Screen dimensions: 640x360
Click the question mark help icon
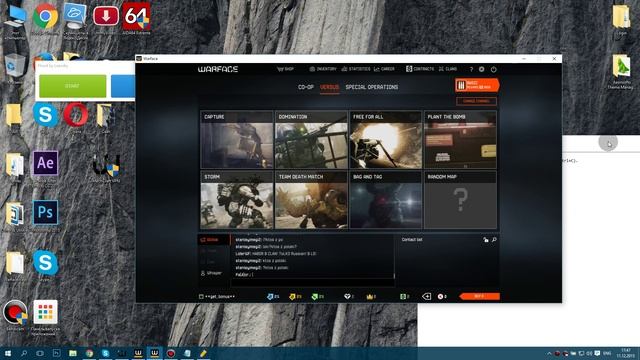[471, 69]
